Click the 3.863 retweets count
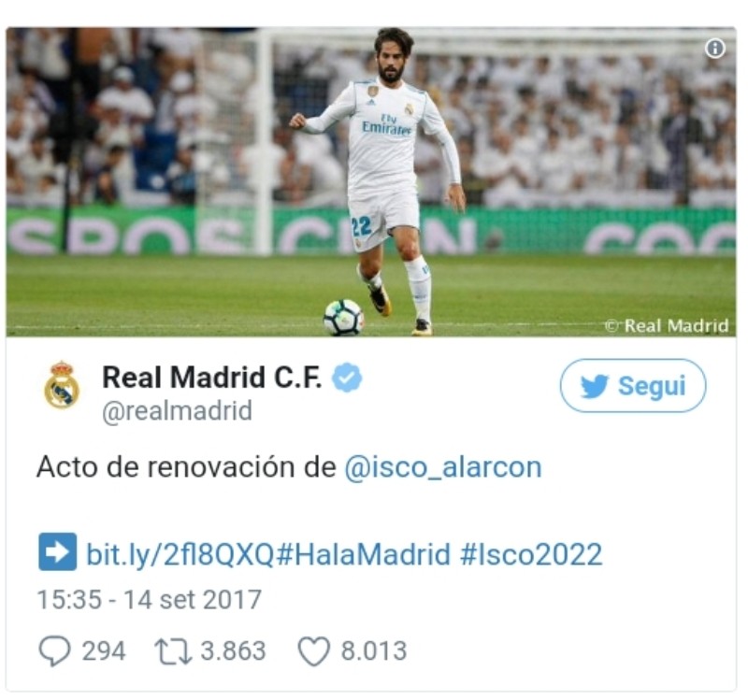Screen dimensions: 748x700 tap(233, 651)
